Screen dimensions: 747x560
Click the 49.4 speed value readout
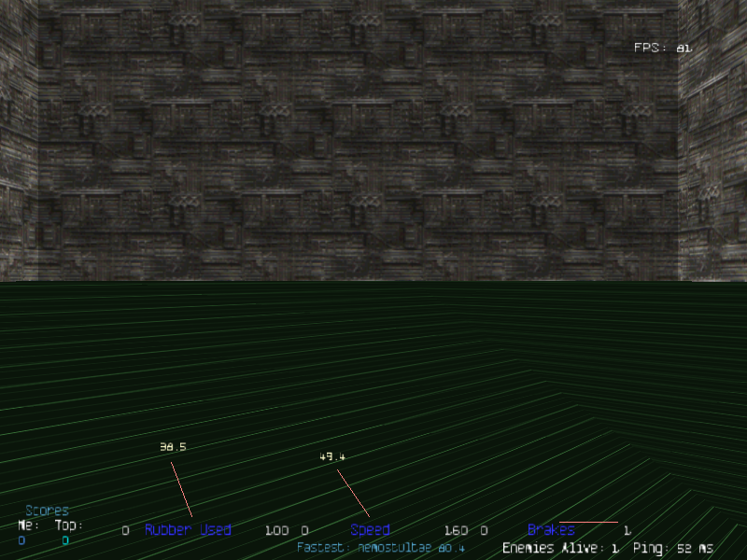332,457
